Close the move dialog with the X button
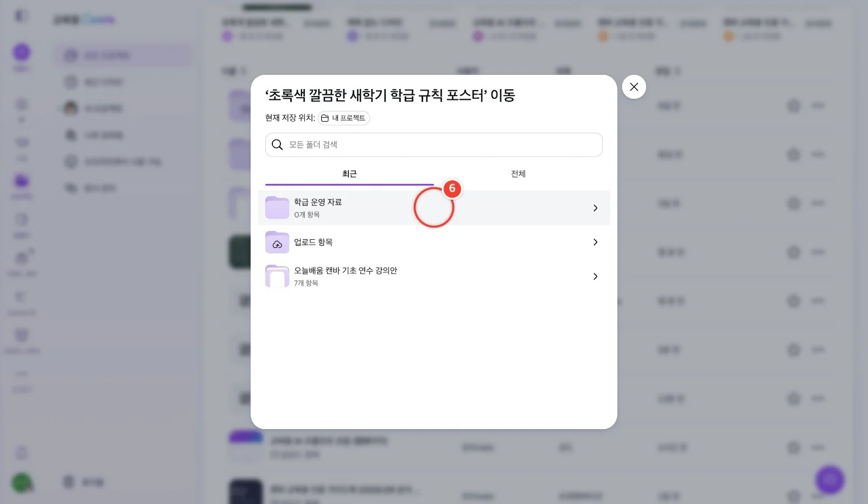This screenshot has width=868, height=504. tap(634, 87)
